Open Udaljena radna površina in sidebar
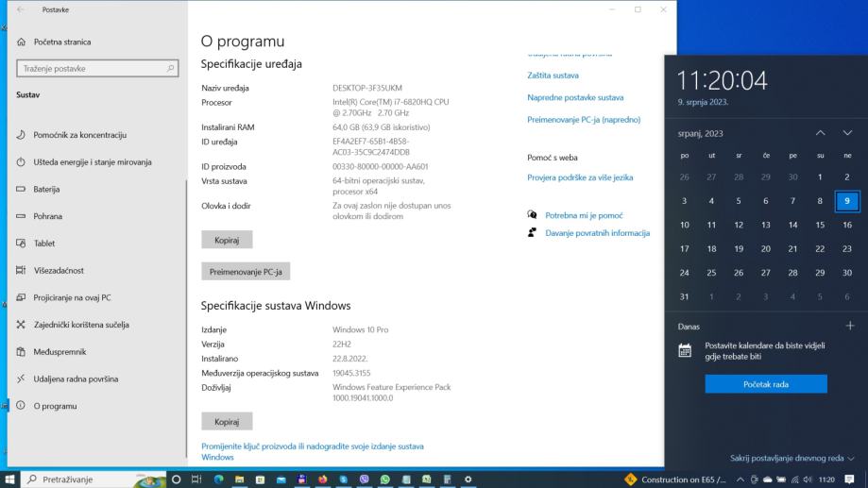Image resolution: width=868 pixels, height=488 pixels. [76, 379]
